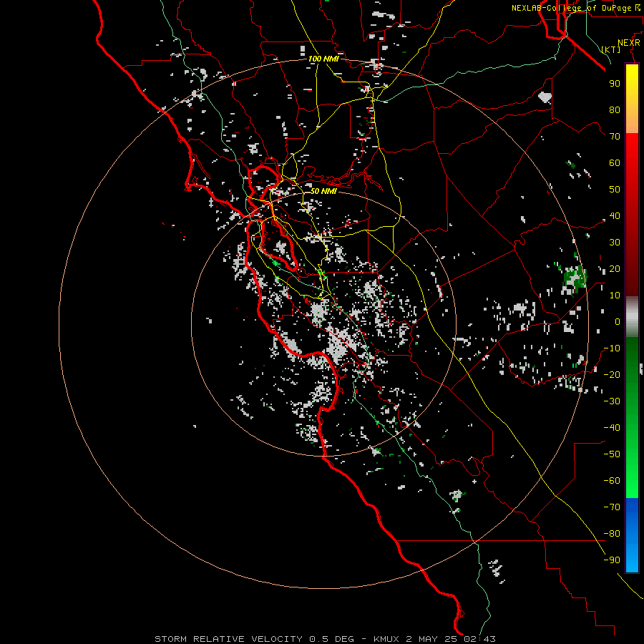Select the 90 value on the velocity scale
644x644 pixels.
point(615,84)
